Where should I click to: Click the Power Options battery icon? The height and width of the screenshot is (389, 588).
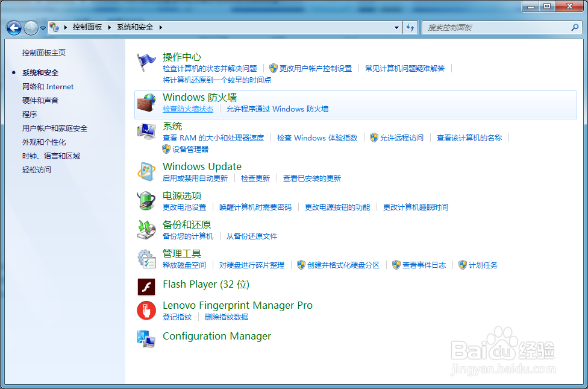[146, 201]
